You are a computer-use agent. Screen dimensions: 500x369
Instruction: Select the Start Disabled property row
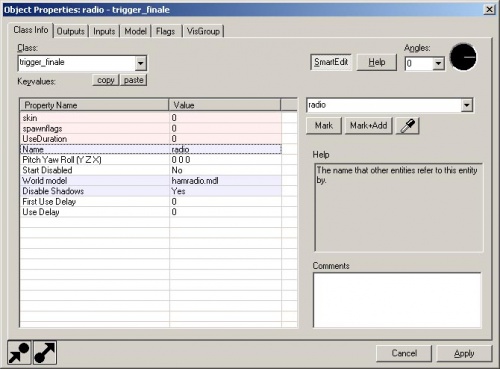[151, 170]
